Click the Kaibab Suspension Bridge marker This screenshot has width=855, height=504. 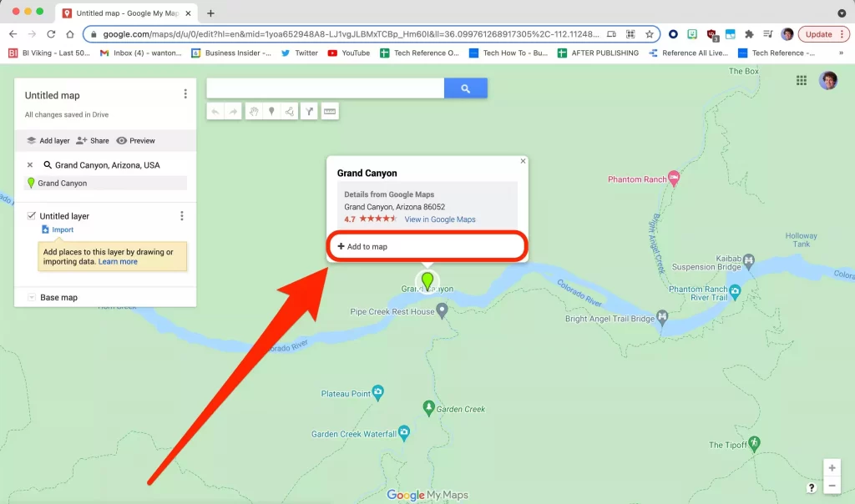(x=749, y=261)
